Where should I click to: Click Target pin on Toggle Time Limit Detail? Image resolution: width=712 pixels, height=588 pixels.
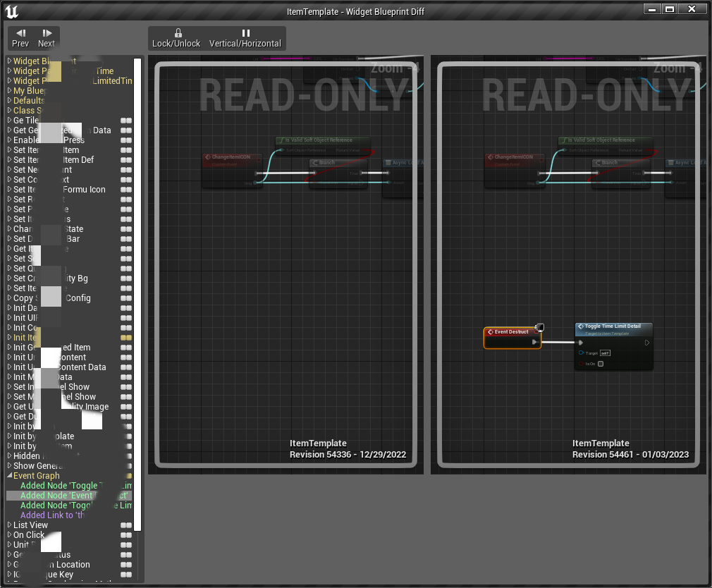click(581, 353)
